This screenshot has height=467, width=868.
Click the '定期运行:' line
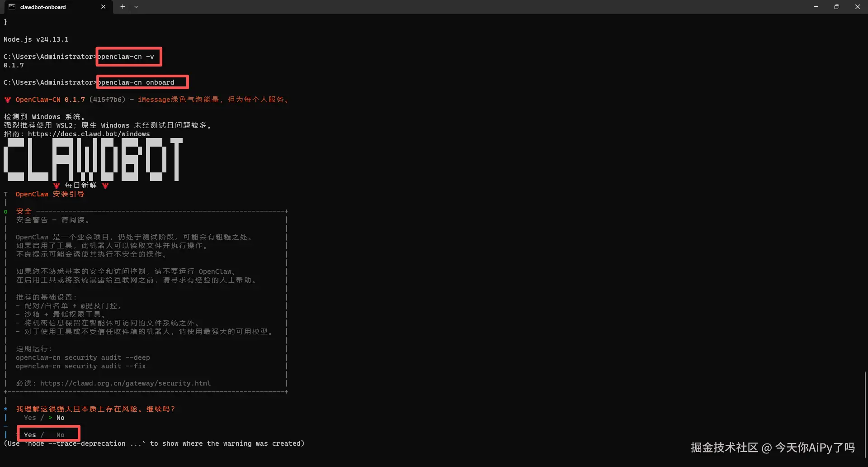pyautogui.click(x=34, y=349)
